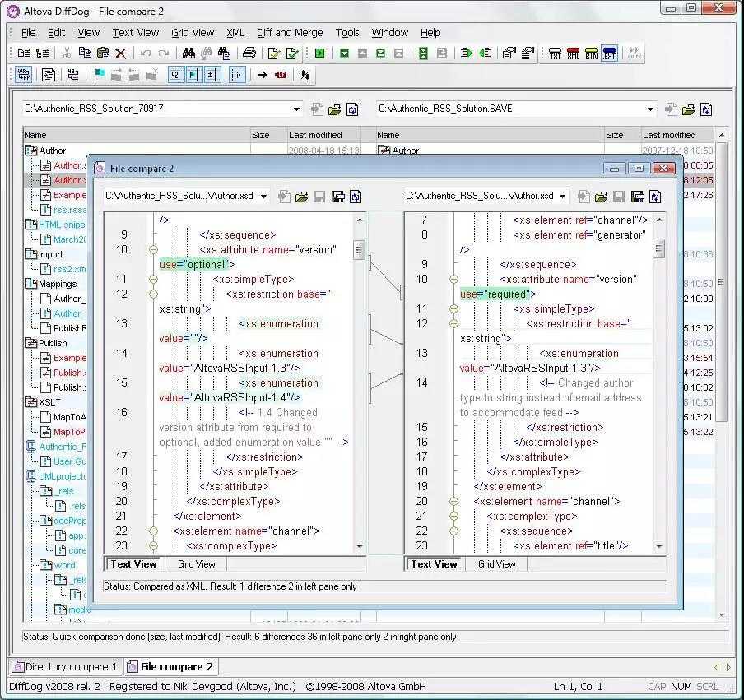Toggle the XML compare mode
The image size is (744, 700).
pos(573,53)
